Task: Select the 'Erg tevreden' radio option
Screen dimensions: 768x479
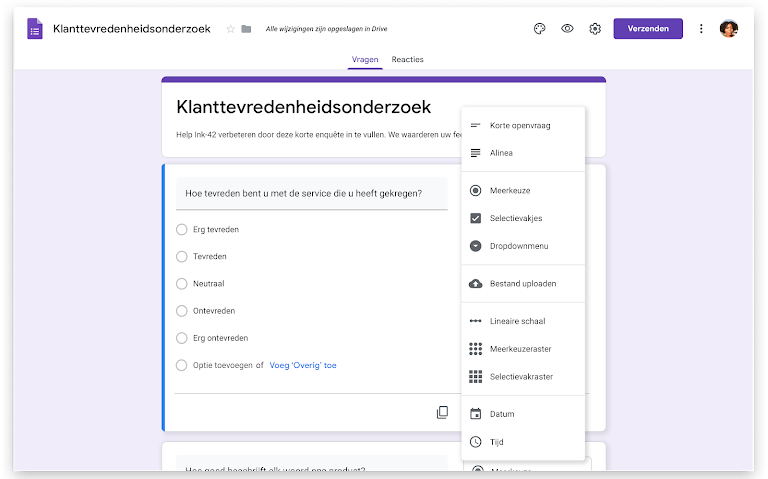Action: (x=182, y=230)
